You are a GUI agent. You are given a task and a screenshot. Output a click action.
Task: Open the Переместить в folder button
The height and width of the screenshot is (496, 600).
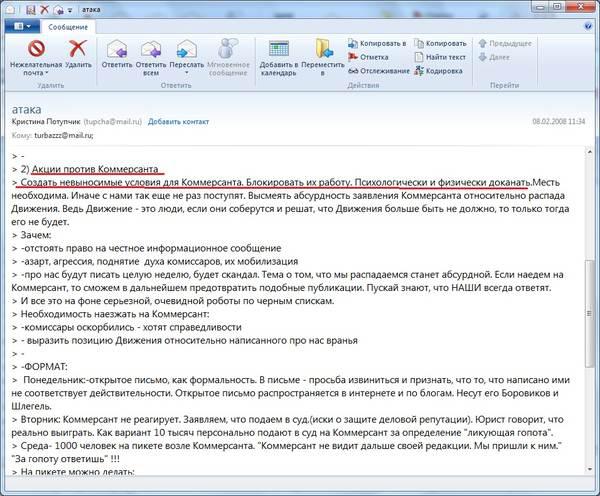(x=323, y=57)
